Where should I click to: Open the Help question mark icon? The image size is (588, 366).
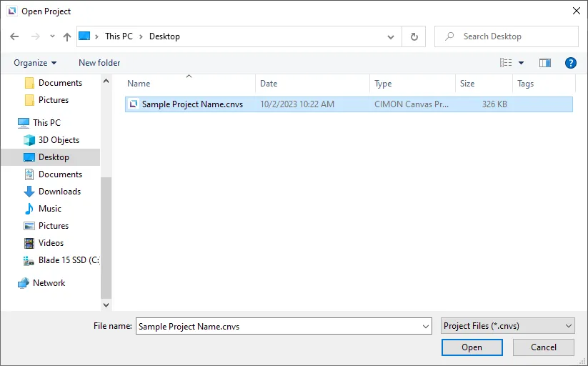[x=570, y=63]
